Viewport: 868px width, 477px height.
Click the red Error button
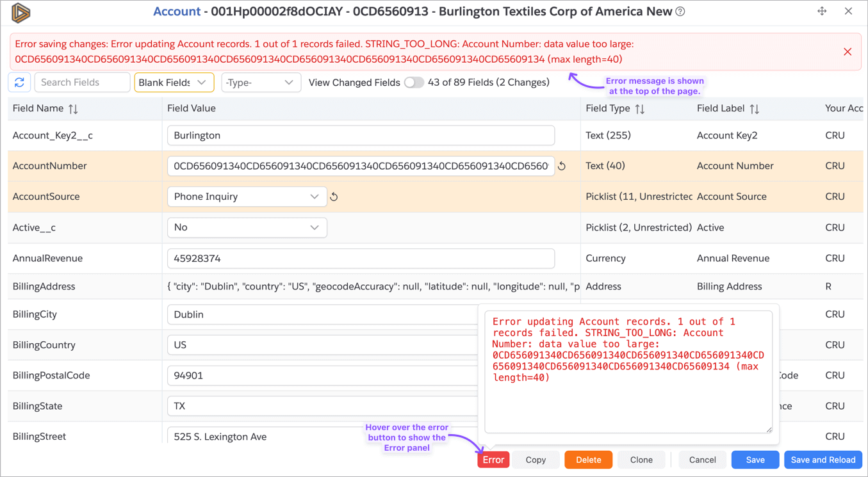(x=493, y=460)
